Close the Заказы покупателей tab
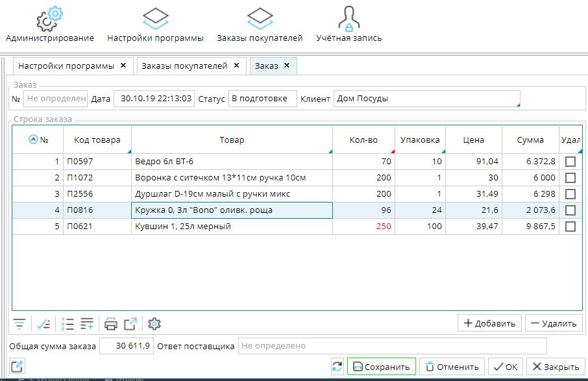Screen dimensions: 588x381 tap(237, 66)
